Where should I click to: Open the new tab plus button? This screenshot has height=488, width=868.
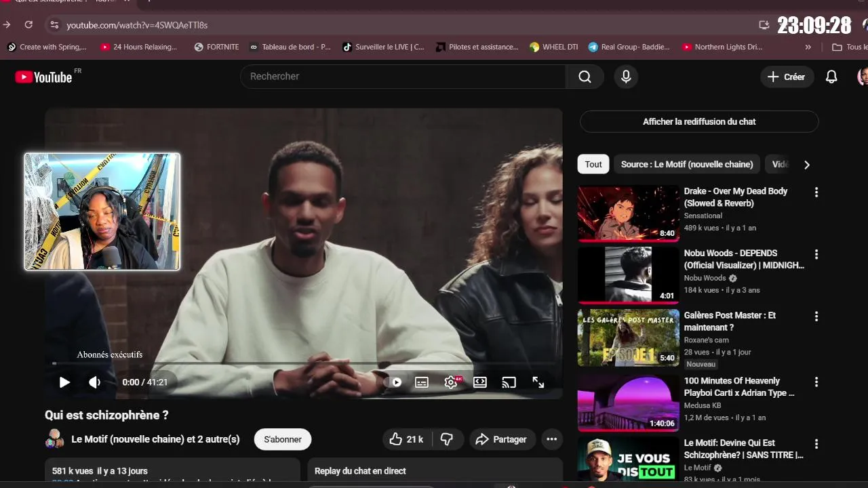149,2
